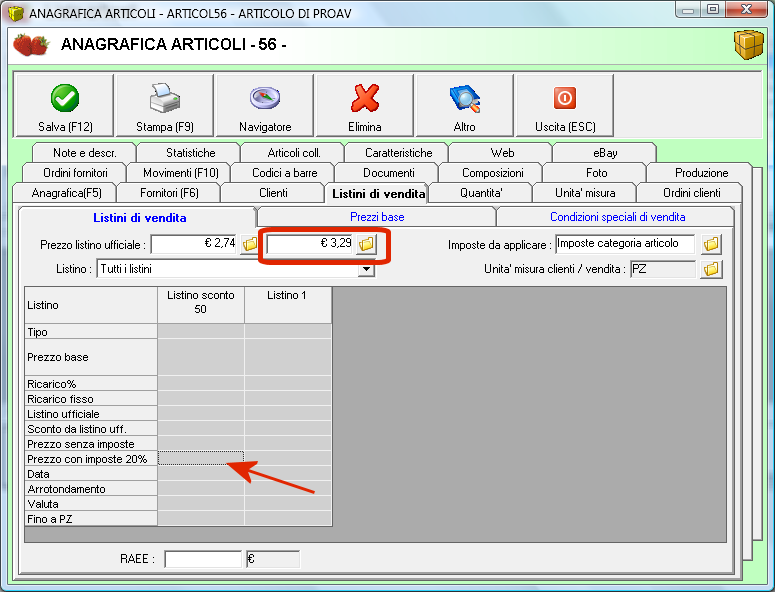775x592 pixels.
Task: Select the Listini di vendita main tab
Action: 378,193
